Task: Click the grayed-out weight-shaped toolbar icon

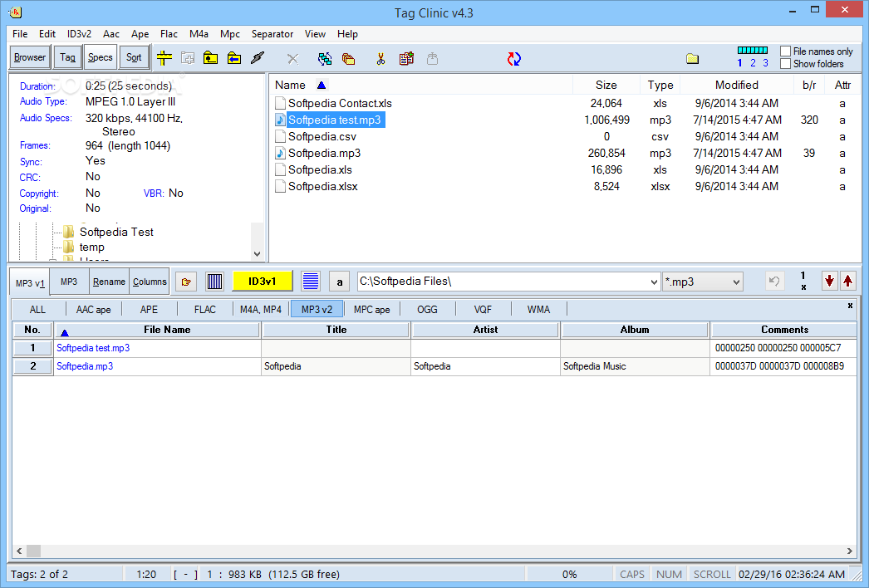Action: tap(432, 58)
